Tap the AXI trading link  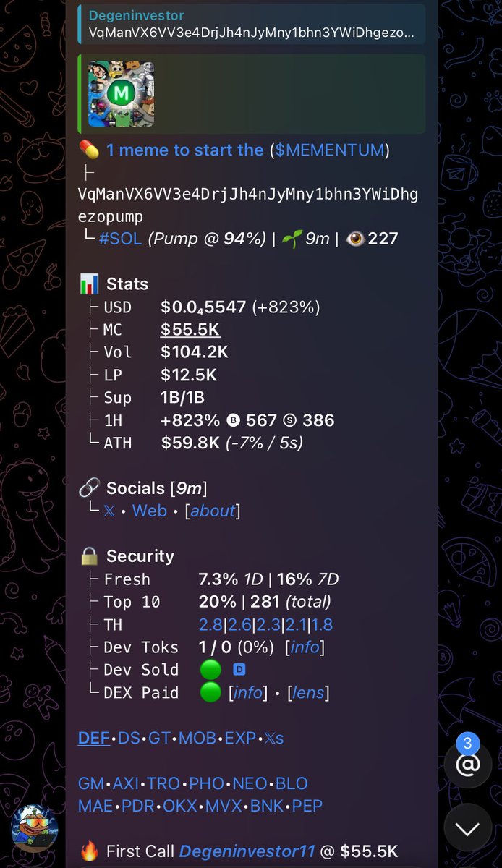(x=127, y=783)
